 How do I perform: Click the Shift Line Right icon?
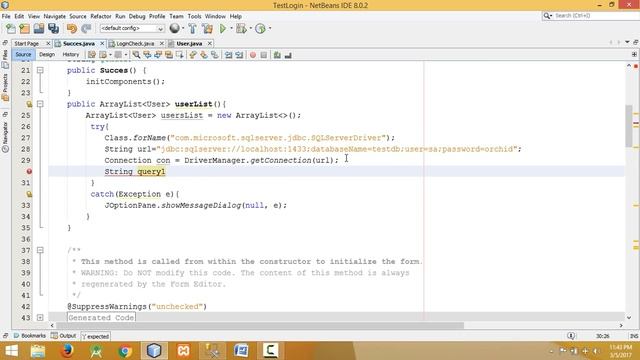[x=239, y=55]
